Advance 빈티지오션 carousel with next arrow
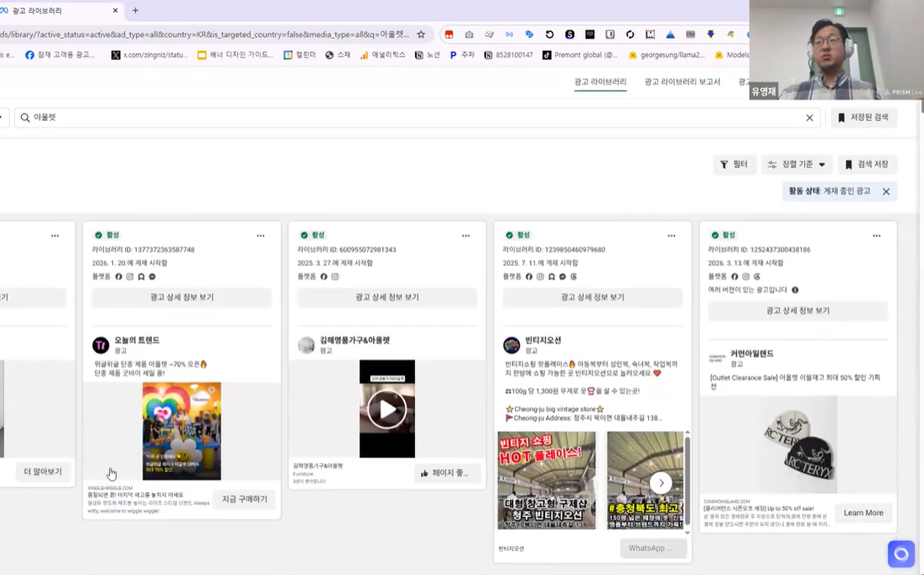 click(662, 483)
